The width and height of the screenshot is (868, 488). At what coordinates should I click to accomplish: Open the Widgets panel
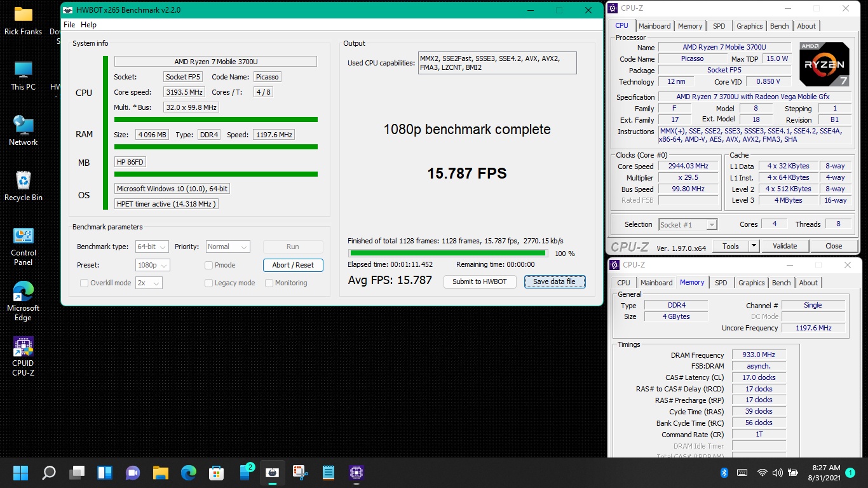tap(105, 473)
